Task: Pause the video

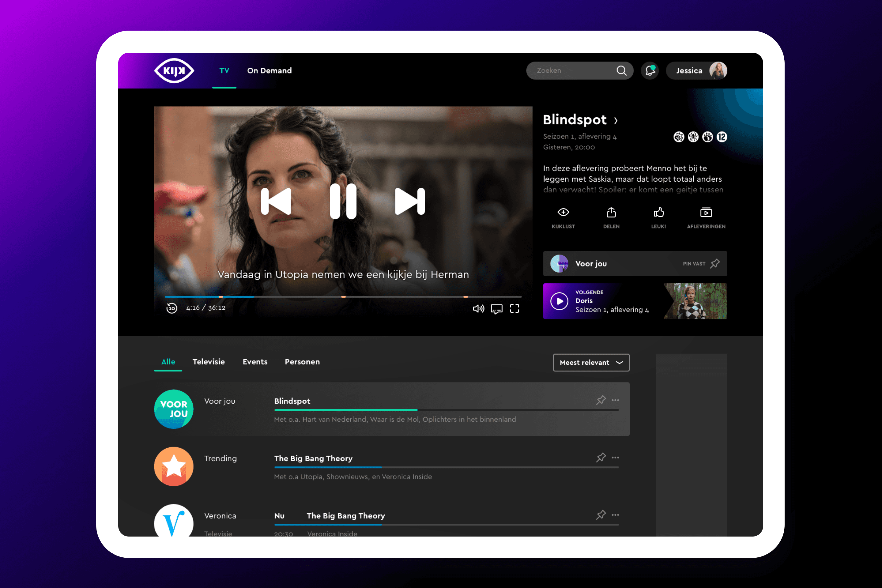Action: click(343, 201)
